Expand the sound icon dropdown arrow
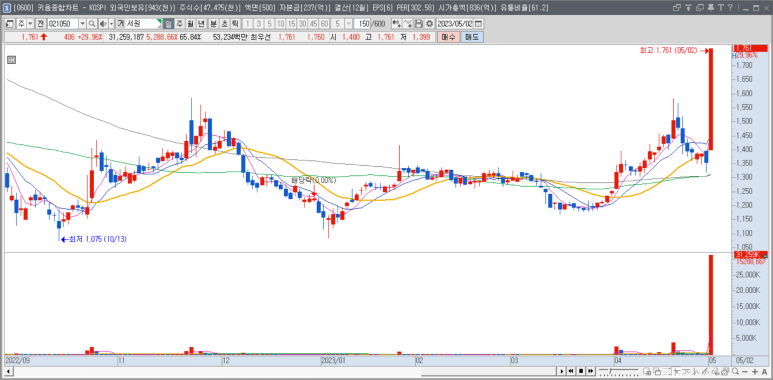The height and width of the screenshot is (380, 773). [111, 24]
